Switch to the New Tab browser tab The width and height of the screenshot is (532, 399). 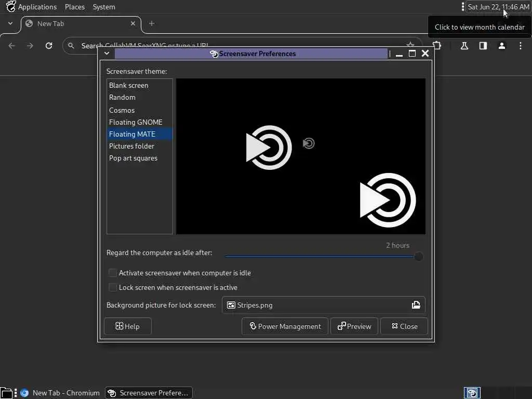[81, 24]
